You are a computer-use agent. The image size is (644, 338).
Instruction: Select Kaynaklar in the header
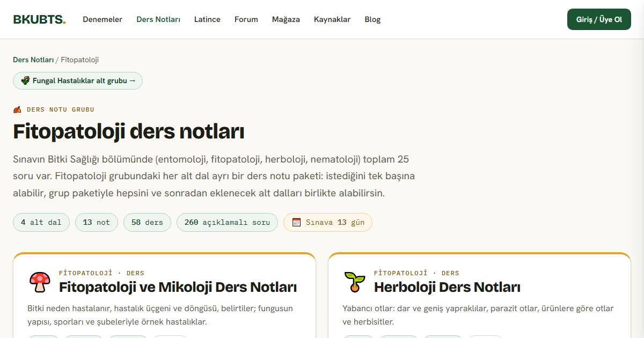pos(332,19)
